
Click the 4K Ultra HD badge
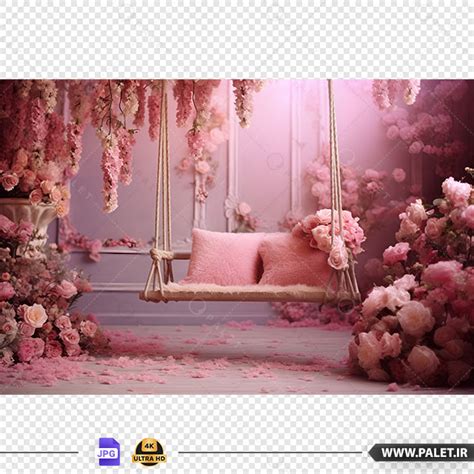[149, 452]
